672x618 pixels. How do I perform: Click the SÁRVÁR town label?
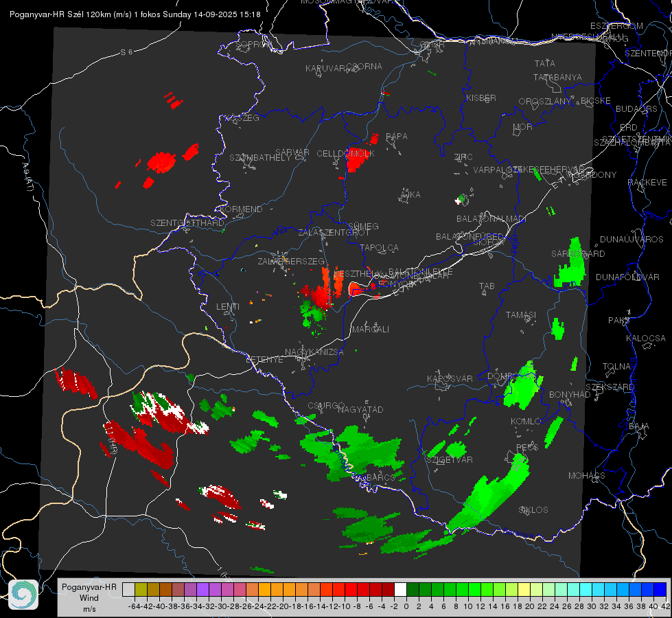(x=292, y=152)
